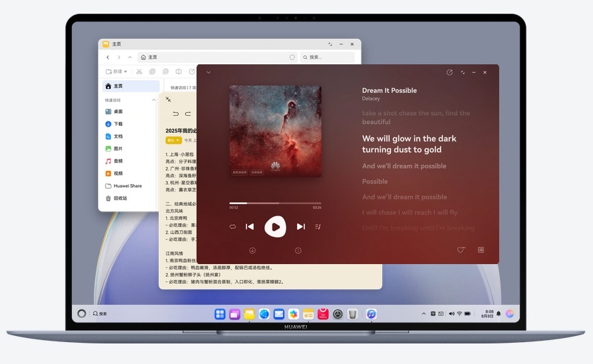Open the 新建 dropdown in file manager
Image resolution: width=593 pixels, height=364 pixels.
click(x=116, y=71)
